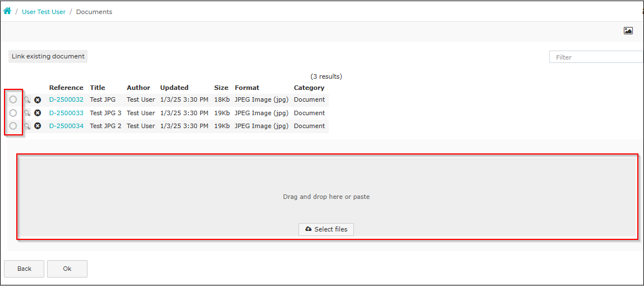Preview document D-2500034 with magnifier icon
644x286 pixels.
click(x=27, y=126)
